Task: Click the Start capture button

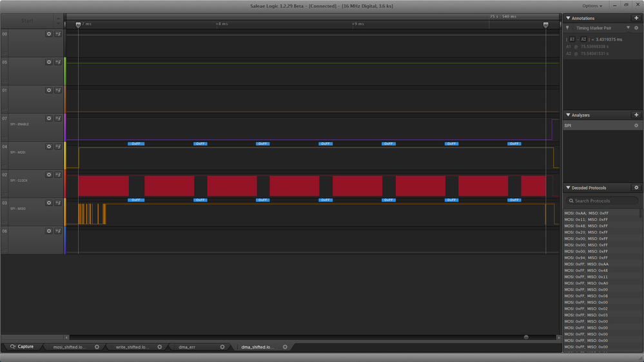Action: [x=27, y=21]
